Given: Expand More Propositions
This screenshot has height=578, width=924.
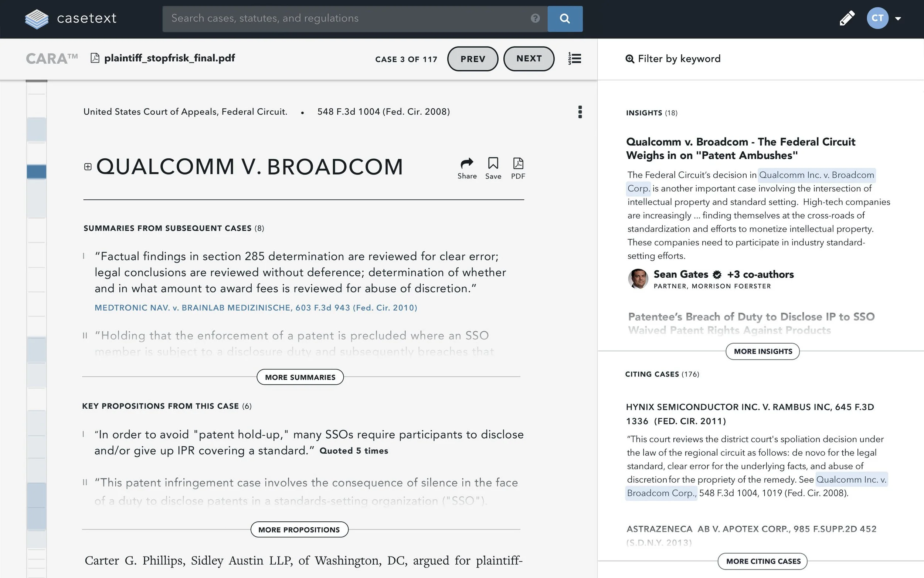Looking at the screenshot, I should [299, 530].
